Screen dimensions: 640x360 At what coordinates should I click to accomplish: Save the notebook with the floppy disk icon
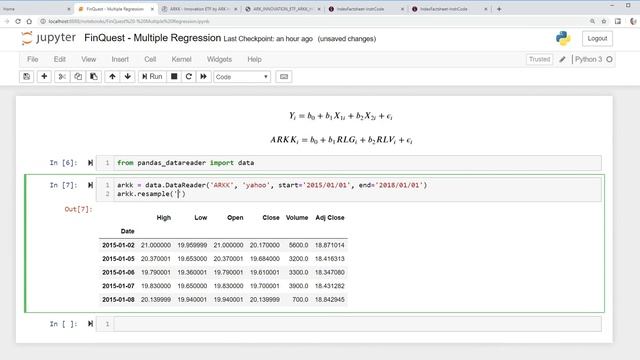pyautogui.click(x=27, y=77)
